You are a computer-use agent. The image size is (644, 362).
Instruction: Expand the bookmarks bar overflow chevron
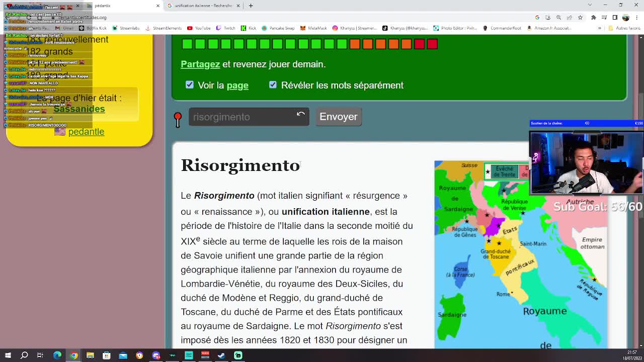[599, 28]
